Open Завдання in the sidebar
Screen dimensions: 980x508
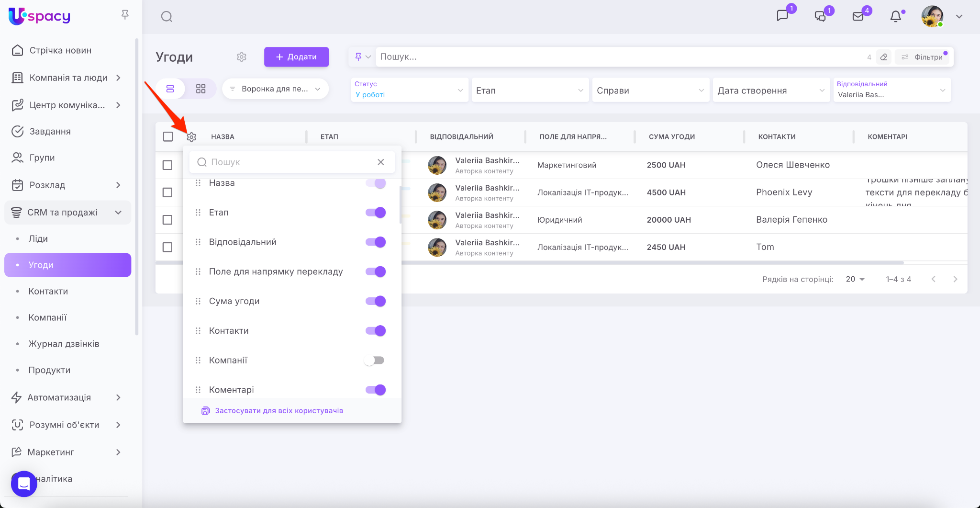pyautogui.click(x=50, y=131)
